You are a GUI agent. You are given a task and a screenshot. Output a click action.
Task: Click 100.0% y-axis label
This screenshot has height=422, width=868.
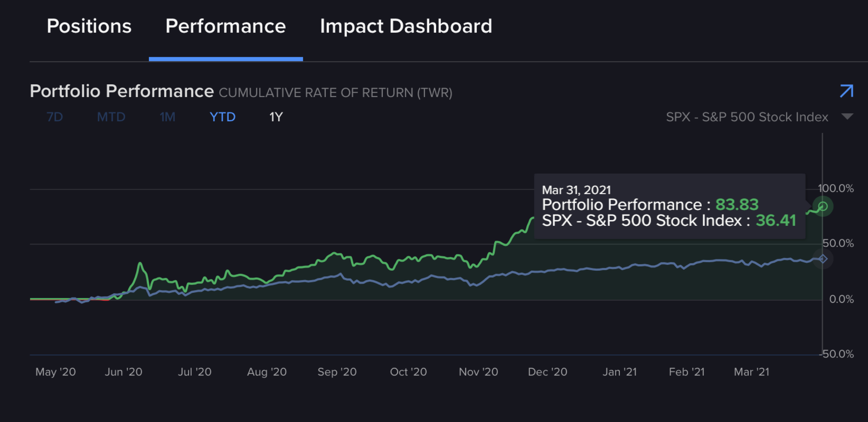pyautogui.click(x=836, y=188)
